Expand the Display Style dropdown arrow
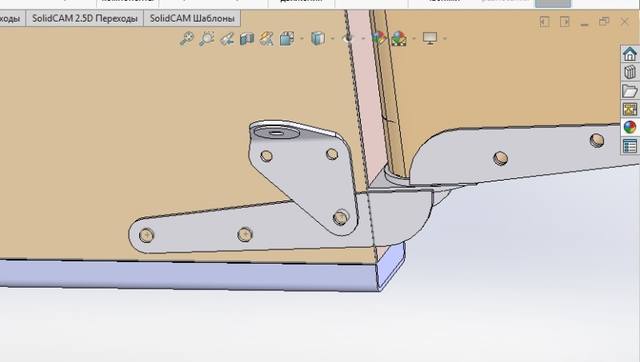The height and width of the screenshot is (362, 640). 333,39
